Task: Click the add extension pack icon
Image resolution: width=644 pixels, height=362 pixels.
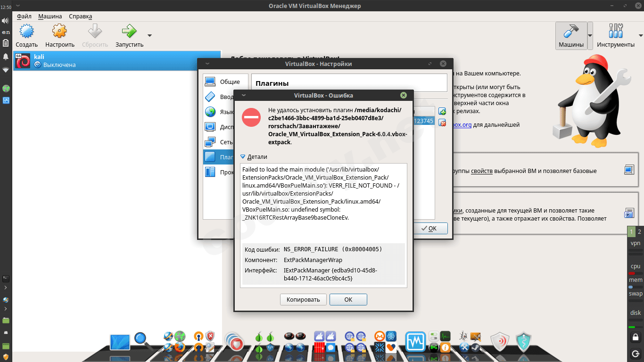Action: pos(442,111)
